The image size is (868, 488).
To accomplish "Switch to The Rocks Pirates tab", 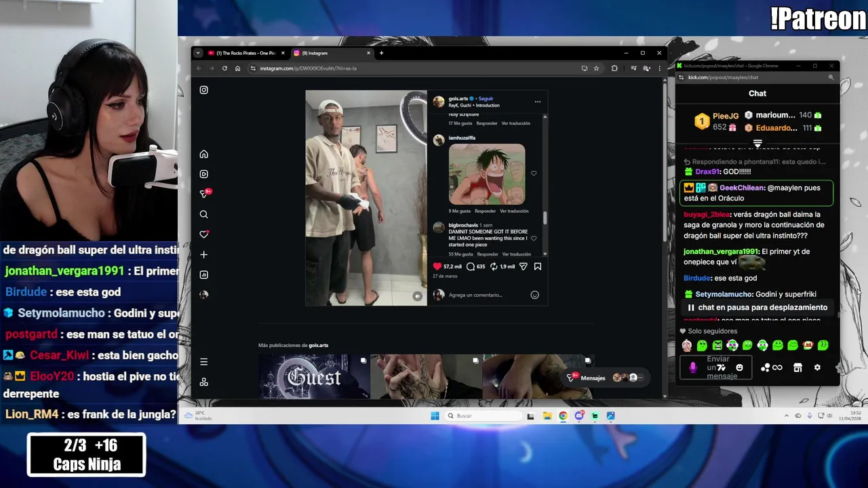I will coord(246,53).
